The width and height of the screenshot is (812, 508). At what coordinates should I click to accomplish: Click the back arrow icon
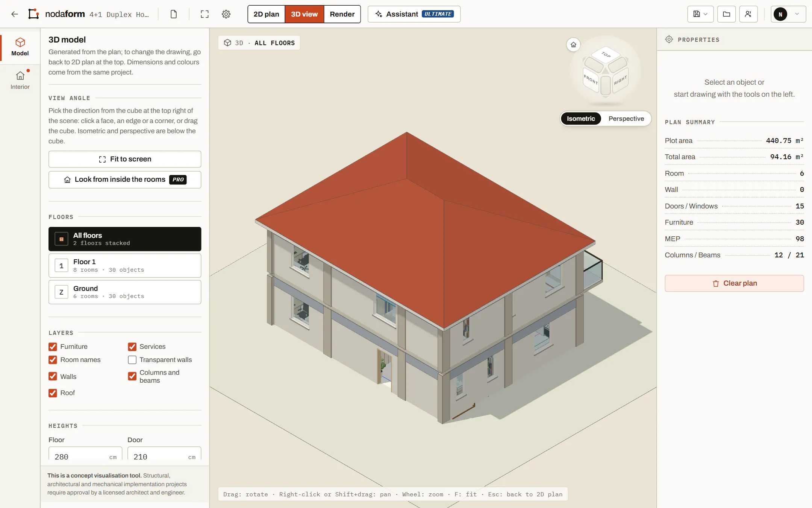[x=15, y=14]
